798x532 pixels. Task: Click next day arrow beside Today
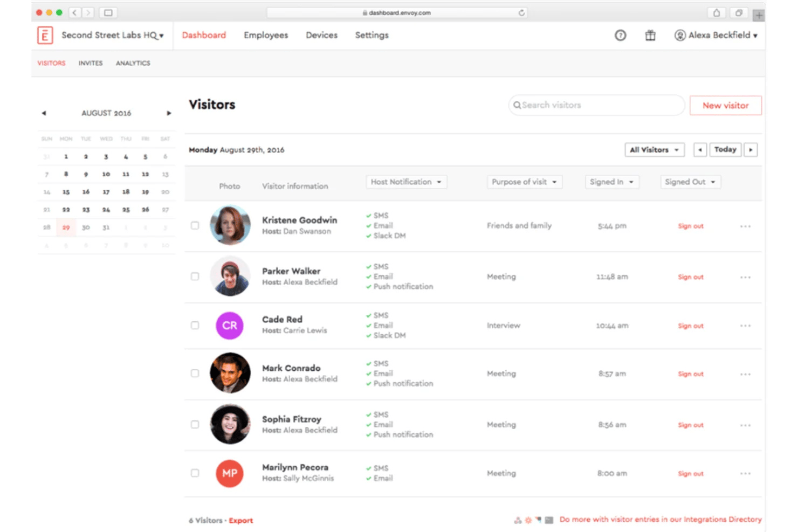coord(751,150)
